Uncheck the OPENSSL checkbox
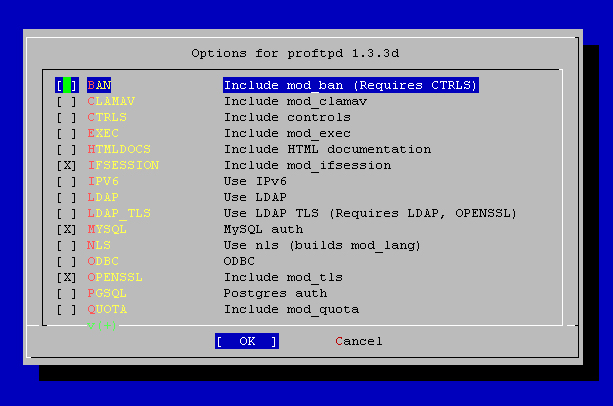 pyautogui.click(x=67, y=278)
